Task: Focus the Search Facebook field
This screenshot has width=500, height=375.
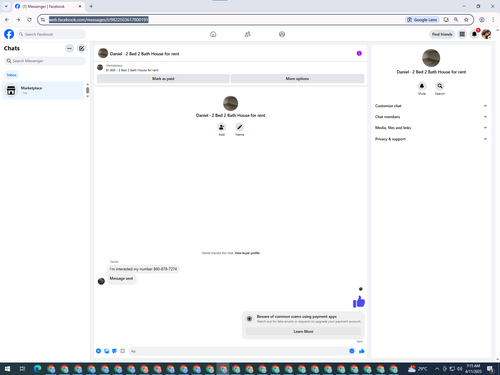Action: coord(51,34)
